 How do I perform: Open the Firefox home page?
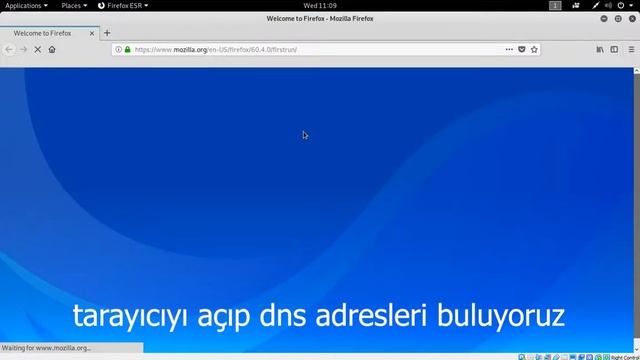coord(52,49)
